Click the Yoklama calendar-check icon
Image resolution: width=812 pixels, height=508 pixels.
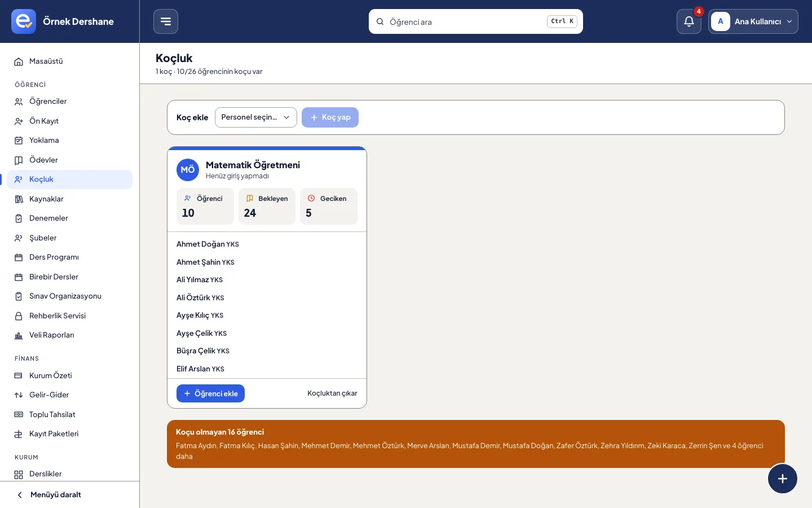pos(19,141)
